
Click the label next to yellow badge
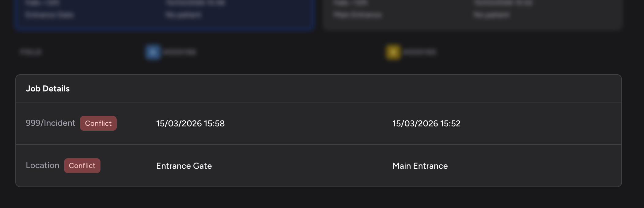tap(419, 52)
